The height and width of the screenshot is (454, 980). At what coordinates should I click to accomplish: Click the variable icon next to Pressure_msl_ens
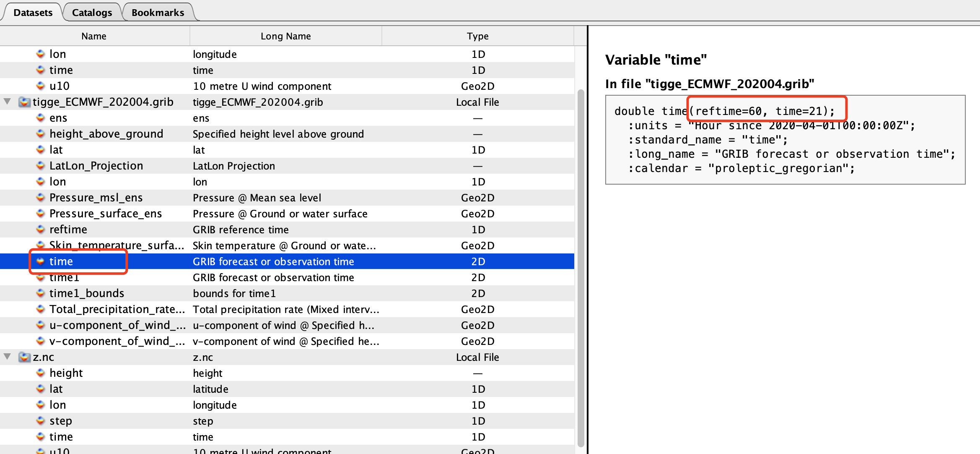coord(40,198)
